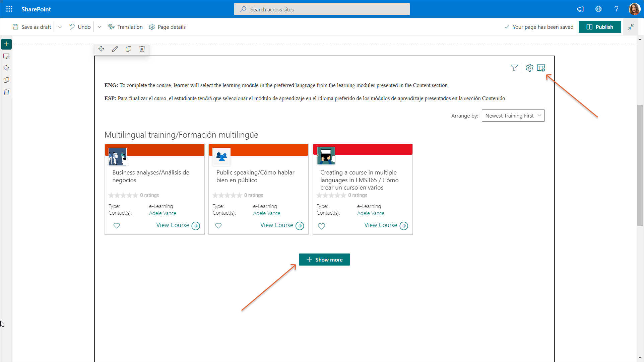Open the Translation toolbar item
This screenshot has width=644, height=362.
125,27
